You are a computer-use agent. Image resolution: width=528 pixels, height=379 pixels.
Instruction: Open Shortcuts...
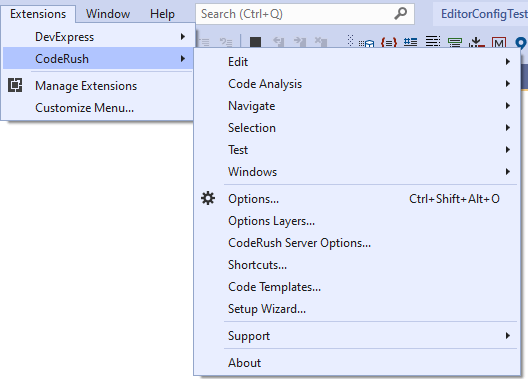pos(357,265)
